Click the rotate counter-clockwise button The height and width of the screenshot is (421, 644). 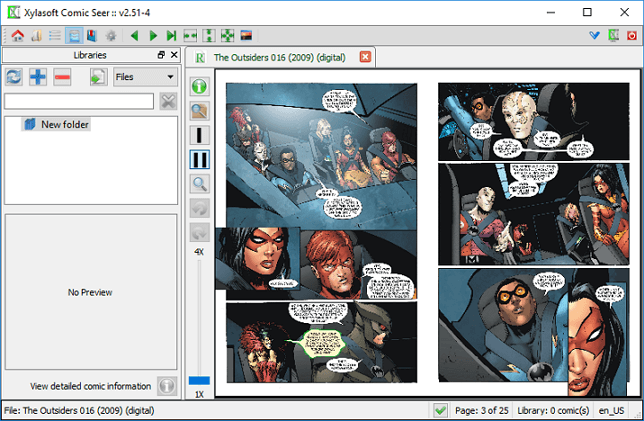tap(200, 208)
